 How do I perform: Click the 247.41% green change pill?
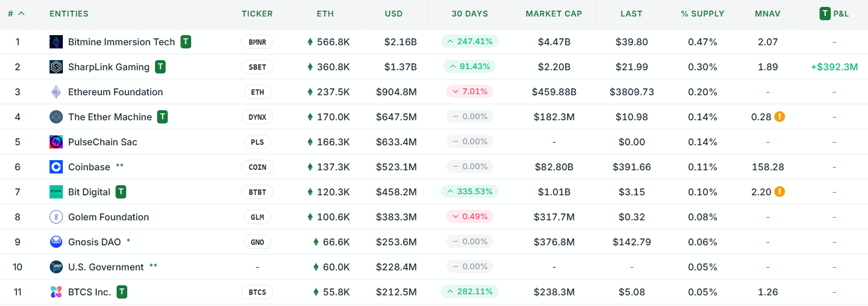click(x=470, y=42)
